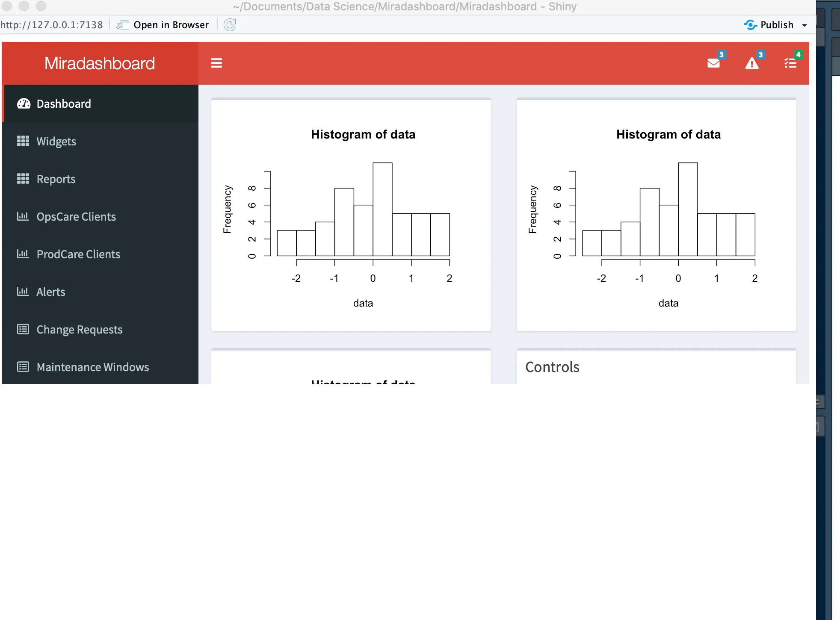This screenshot has height=620, width=840.
Task: Open the messages envelope icon
Action: point(713,63)
